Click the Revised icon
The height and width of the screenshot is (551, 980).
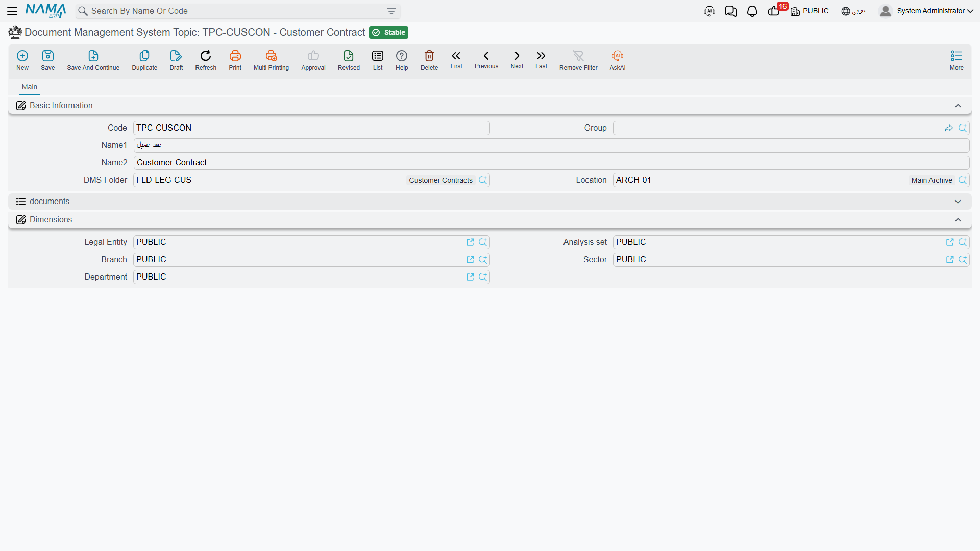pos(349,60)
